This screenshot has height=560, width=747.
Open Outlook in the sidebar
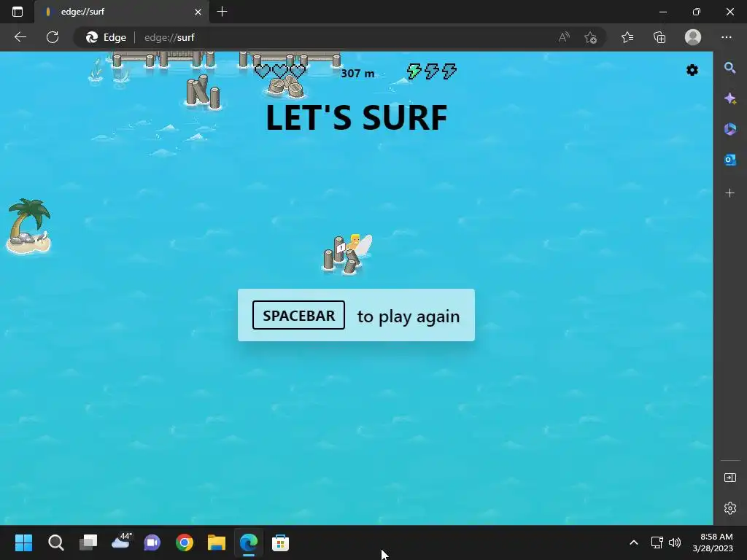coord(729,160)
